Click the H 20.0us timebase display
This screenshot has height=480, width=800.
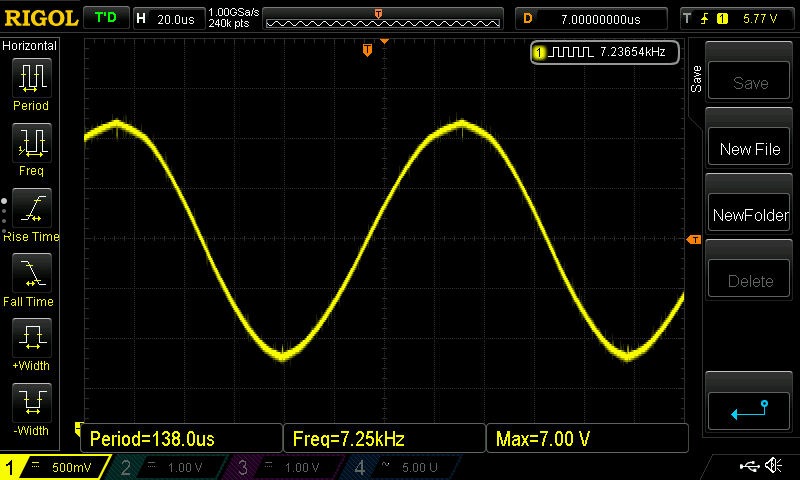tap(169, 19)
